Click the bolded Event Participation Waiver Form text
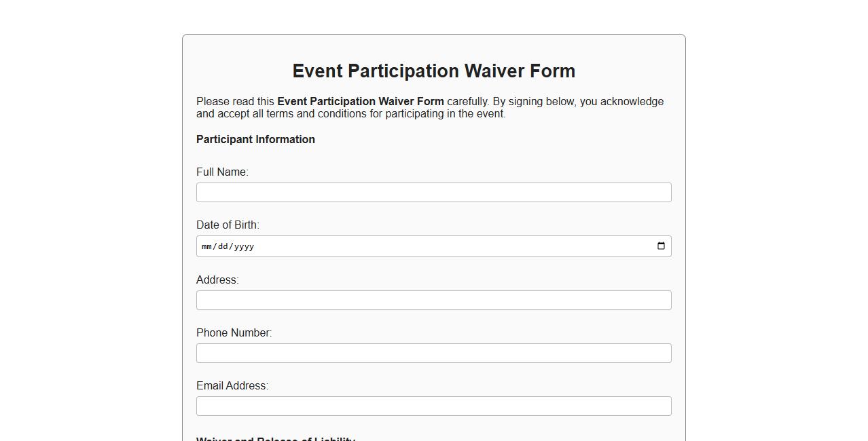The width and height of the screenshot is (868, 441). [360, 101]
